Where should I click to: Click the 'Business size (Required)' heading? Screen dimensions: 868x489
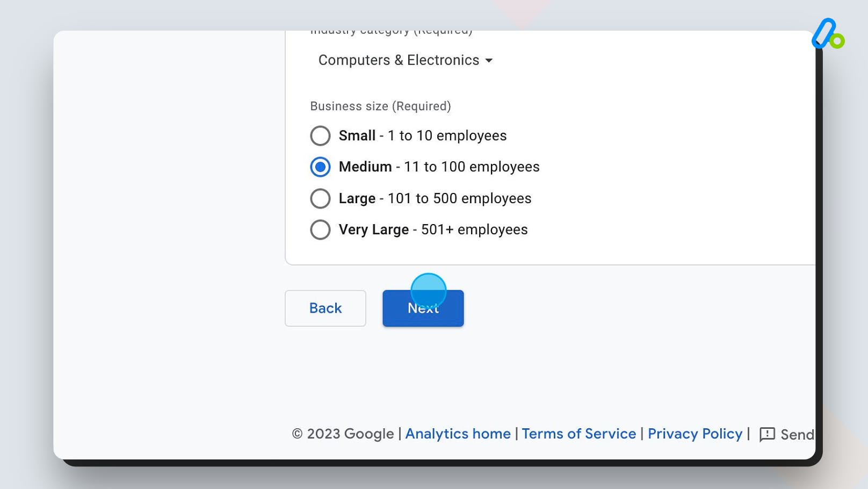[x=380, y=106]
